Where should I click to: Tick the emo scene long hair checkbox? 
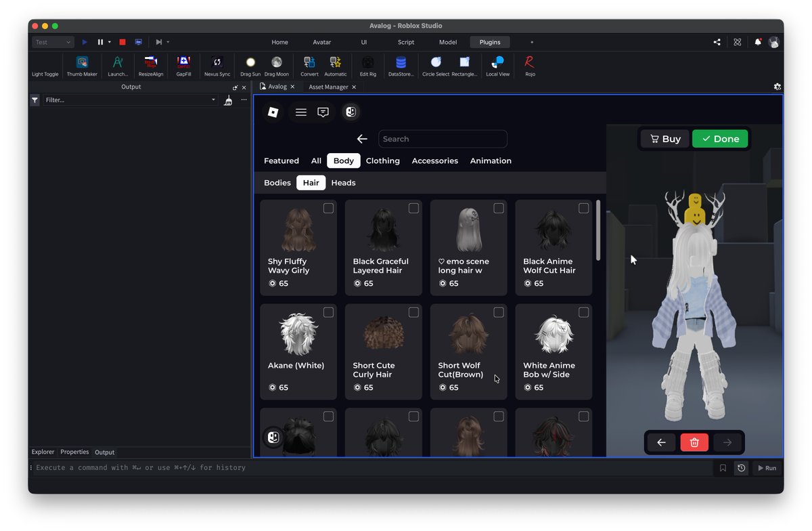pos(499,208)
